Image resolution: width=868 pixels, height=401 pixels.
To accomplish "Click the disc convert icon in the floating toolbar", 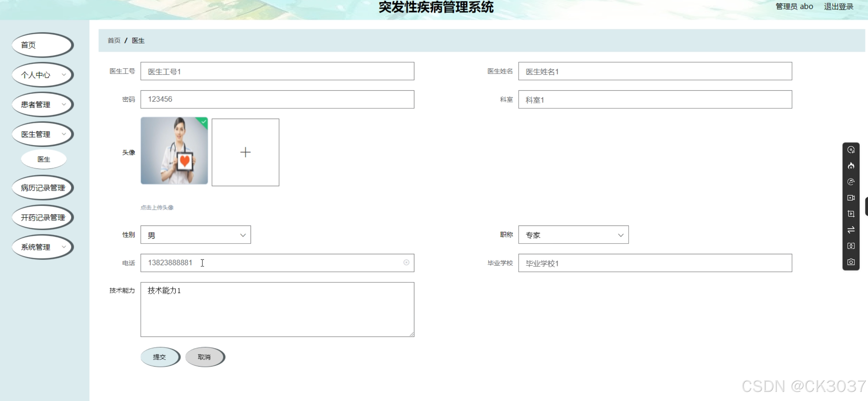I will 851,150.
